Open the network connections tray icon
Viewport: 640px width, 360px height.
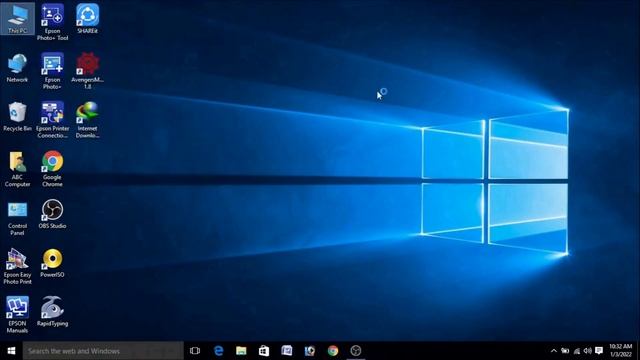[x=577, y=351]
